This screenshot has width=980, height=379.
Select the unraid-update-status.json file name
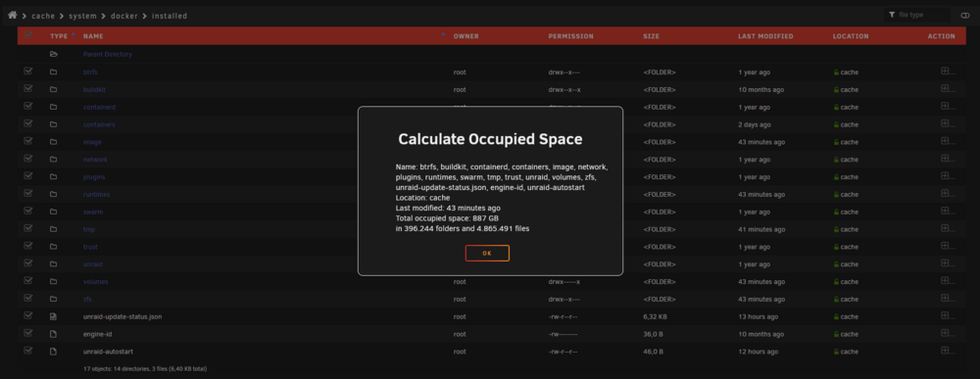click(x=122, y=316)
